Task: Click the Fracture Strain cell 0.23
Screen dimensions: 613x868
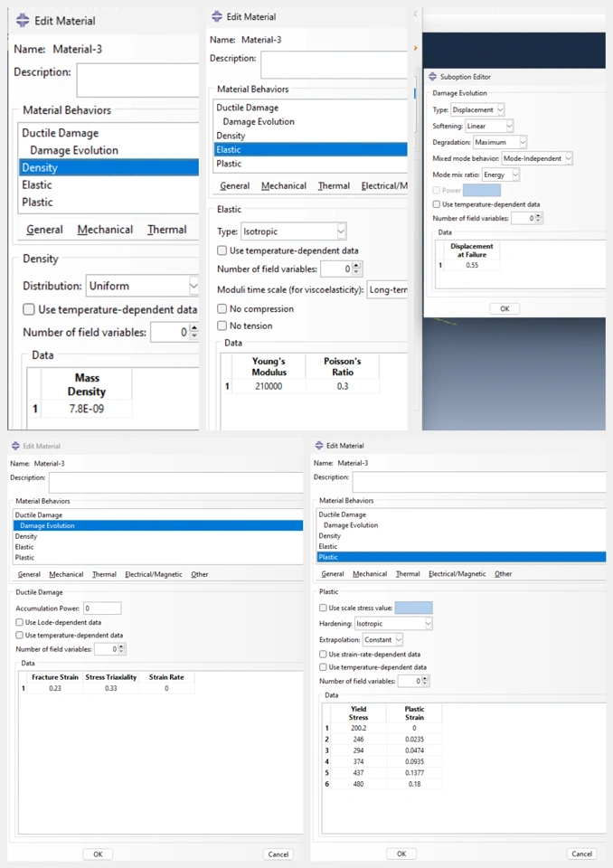Action: pyautogui.click(x=55, y=689)
